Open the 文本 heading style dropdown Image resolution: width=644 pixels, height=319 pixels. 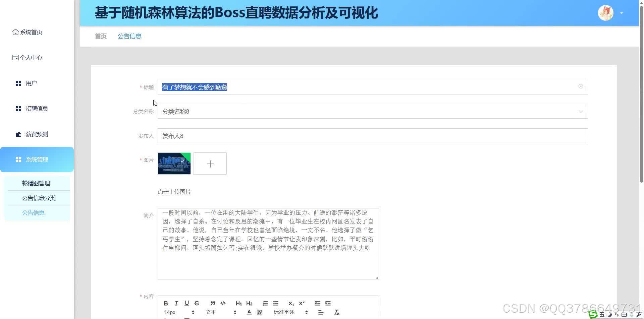tap(221, 312)
